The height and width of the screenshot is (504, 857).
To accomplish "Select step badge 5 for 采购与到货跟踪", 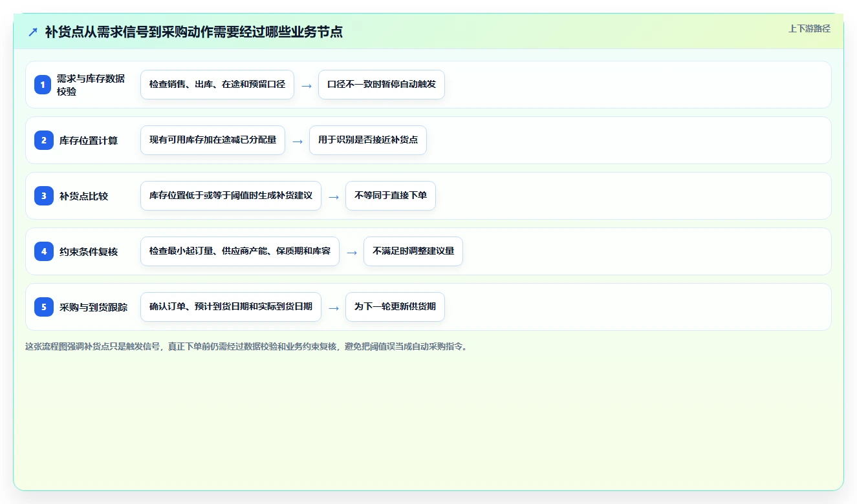I will click(43, 307).
